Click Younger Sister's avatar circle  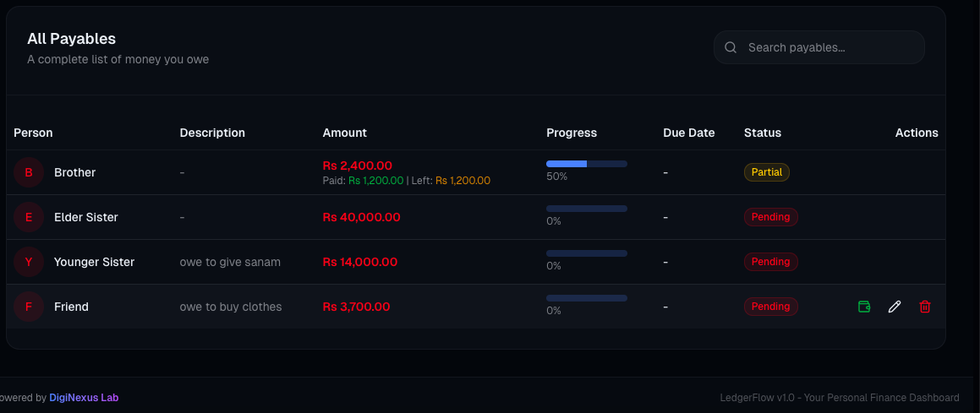(x=29, y=262)
